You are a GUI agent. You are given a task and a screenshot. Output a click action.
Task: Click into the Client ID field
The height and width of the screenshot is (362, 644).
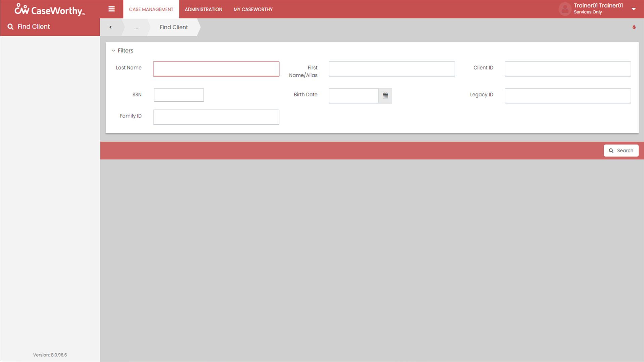coord(567,69)
